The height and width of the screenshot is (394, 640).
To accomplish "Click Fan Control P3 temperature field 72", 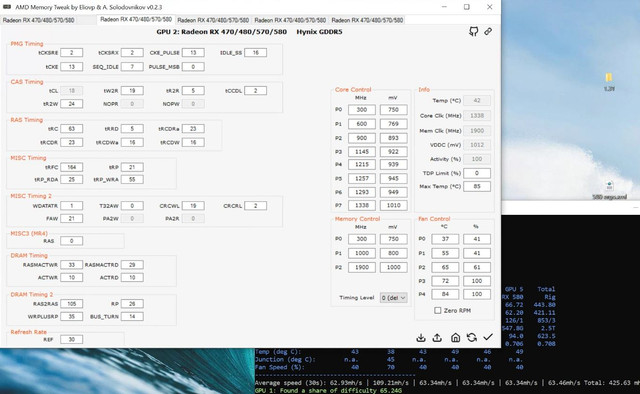I will click(445, 281).
